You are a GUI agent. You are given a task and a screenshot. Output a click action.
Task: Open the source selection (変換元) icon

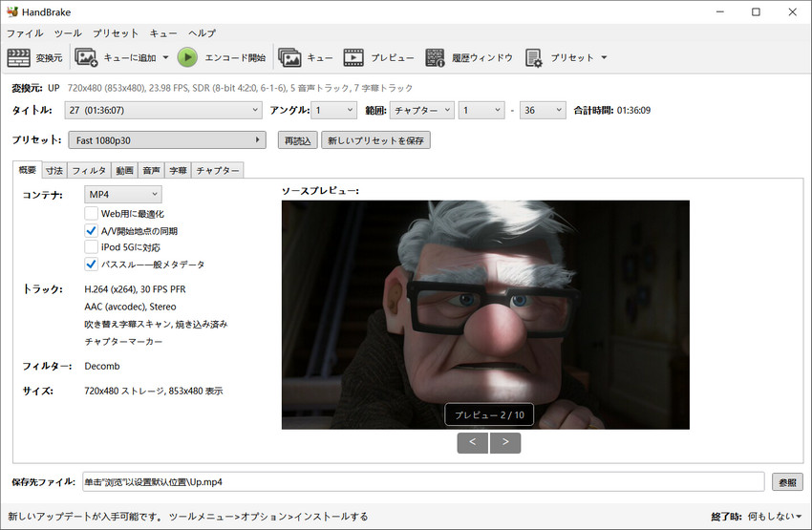point(19,57)
